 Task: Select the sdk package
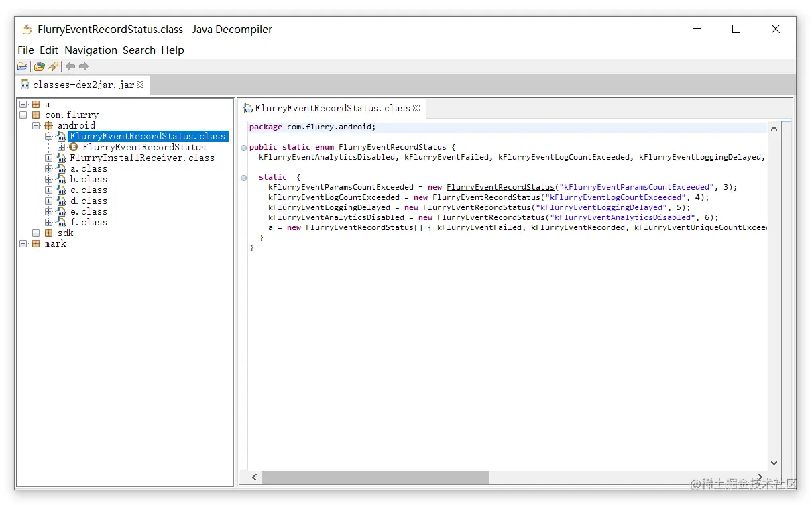pyautogui.click(x=66, y=233)
